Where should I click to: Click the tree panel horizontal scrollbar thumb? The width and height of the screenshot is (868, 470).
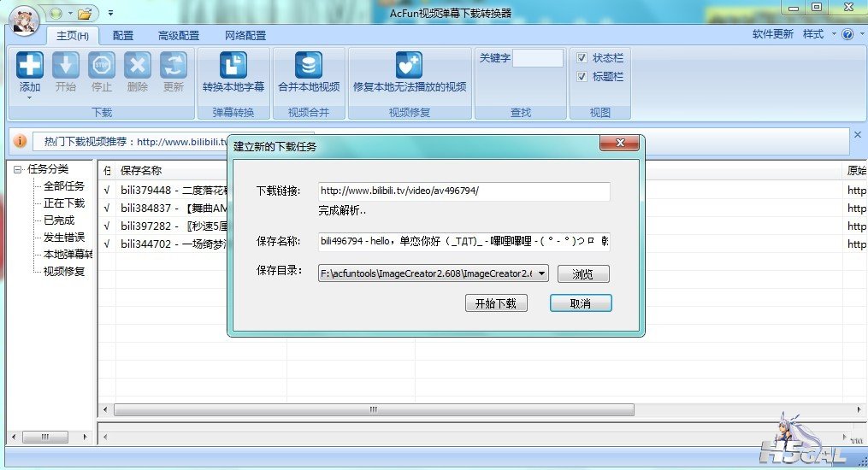(44, 437)
